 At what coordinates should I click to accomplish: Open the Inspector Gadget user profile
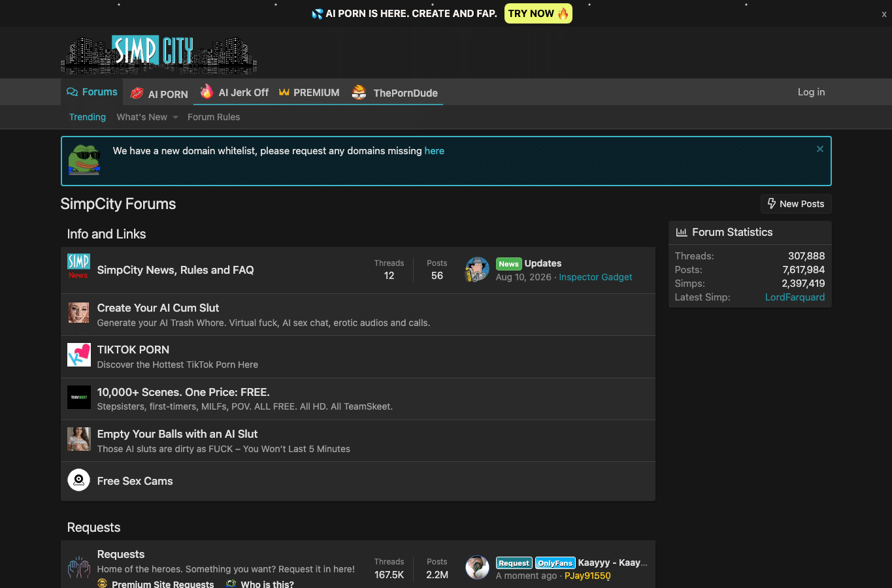595,277
